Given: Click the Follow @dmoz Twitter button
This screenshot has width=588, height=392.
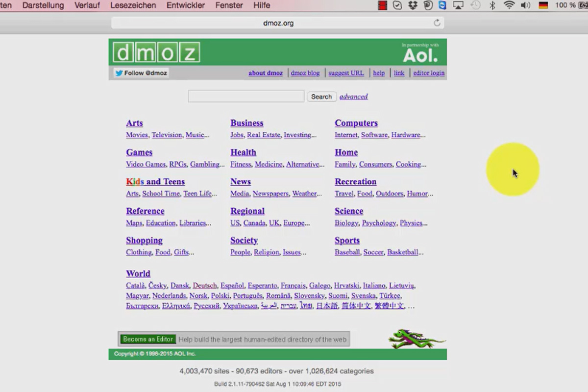Looking at the screenshot, I should coord(141,73).
